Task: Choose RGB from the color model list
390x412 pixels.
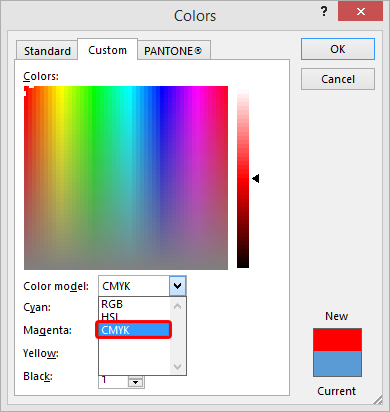Action: (112, 304)
